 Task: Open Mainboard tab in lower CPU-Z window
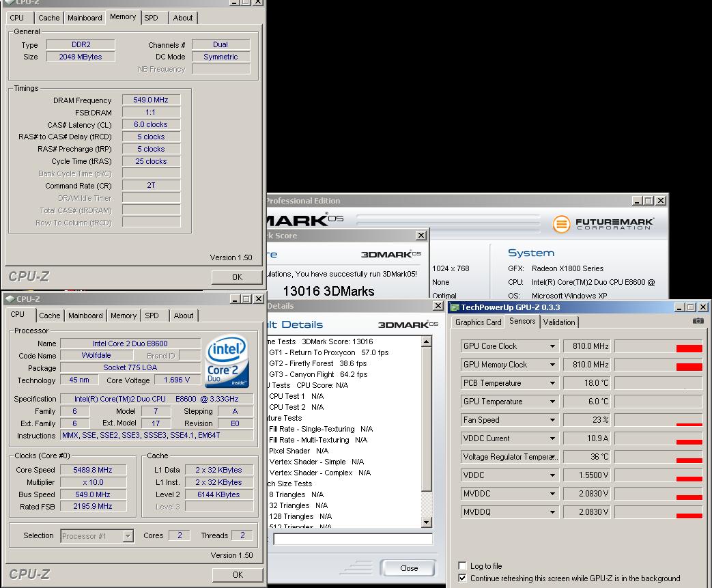click(85, 316)
